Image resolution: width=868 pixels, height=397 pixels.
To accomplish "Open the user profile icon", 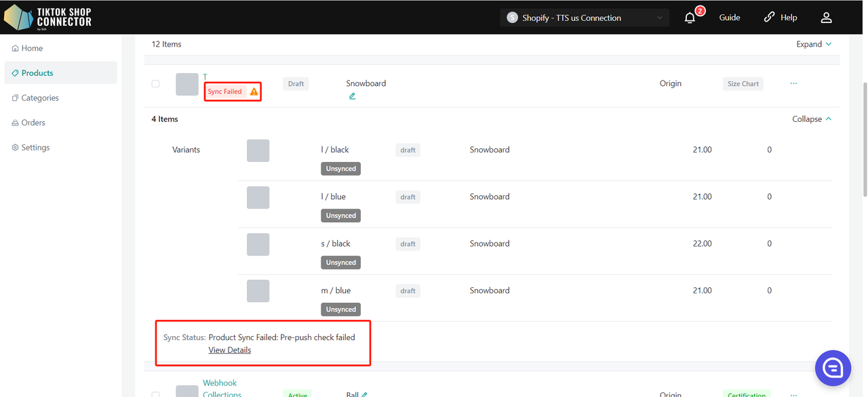I will [826, 18].
